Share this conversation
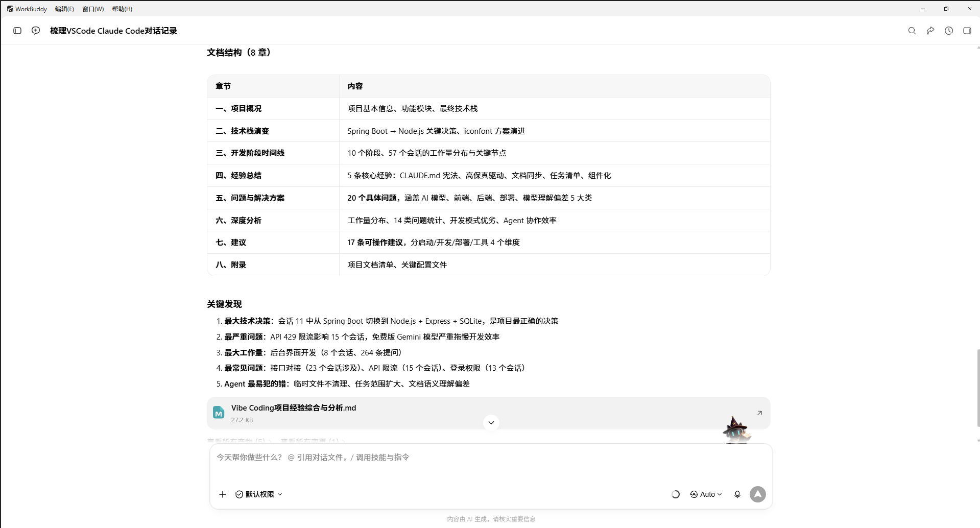 [x=930, y=31]
